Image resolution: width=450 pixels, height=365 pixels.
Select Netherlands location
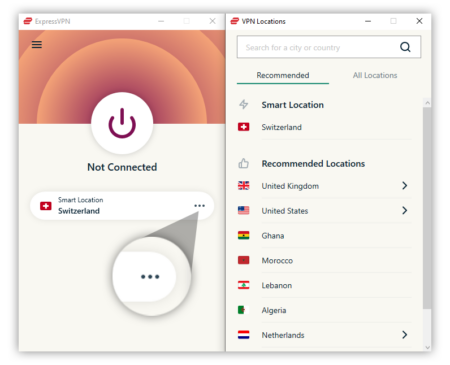click(x=325, y=335)
